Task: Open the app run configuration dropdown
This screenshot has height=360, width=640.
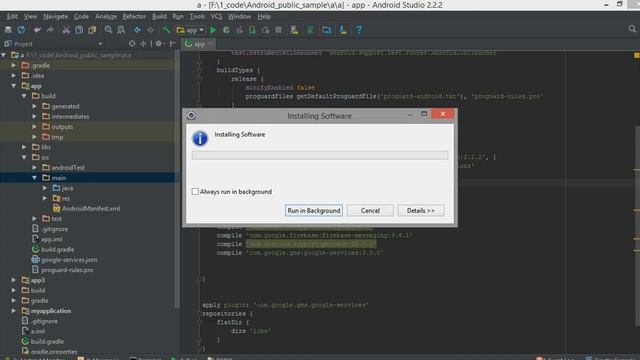Action: [190, 30]
